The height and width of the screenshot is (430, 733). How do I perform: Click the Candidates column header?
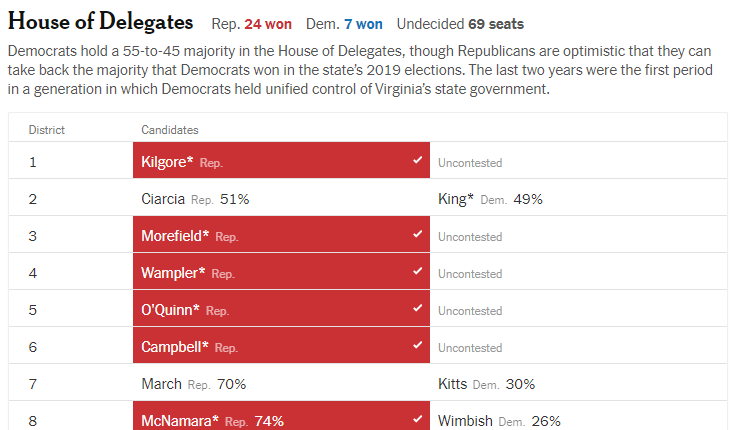click(x=170, y=130)
